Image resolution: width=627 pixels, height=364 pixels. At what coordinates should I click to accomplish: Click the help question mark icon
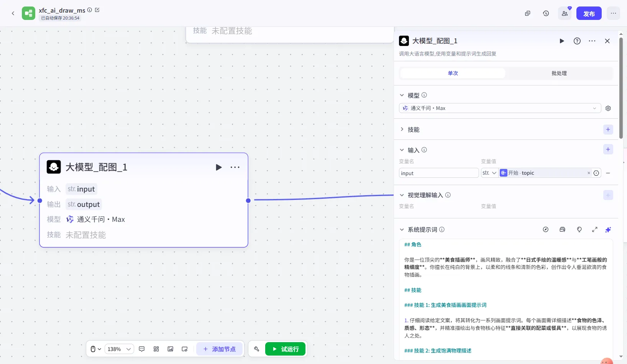577,41
